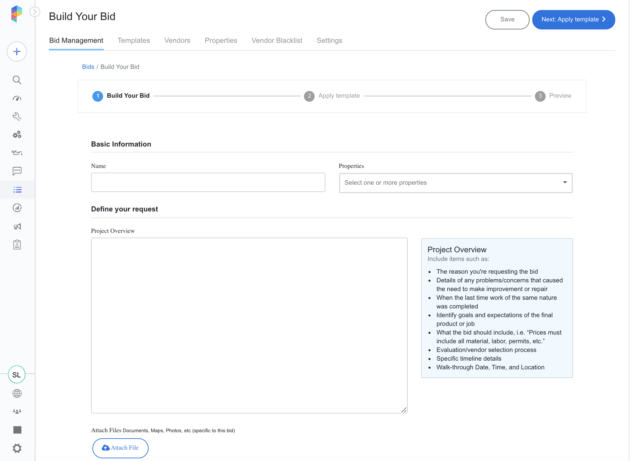Switch to the Templates tab
Viewport: 630px width, 461px height.
[133, 41]
